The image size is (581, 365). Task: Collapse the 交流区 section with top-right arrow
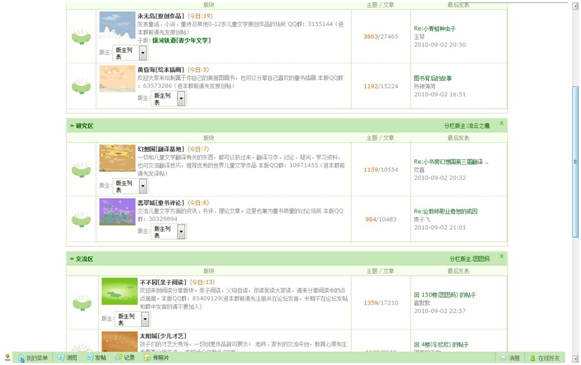tap(501, 256)
